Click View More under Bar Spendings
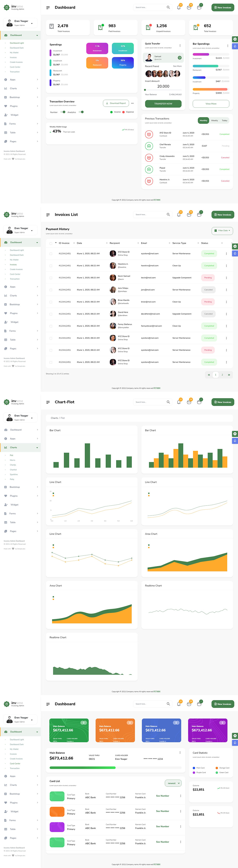The width and height of the screenshot is (238, 868). click(x=211, y=103)
